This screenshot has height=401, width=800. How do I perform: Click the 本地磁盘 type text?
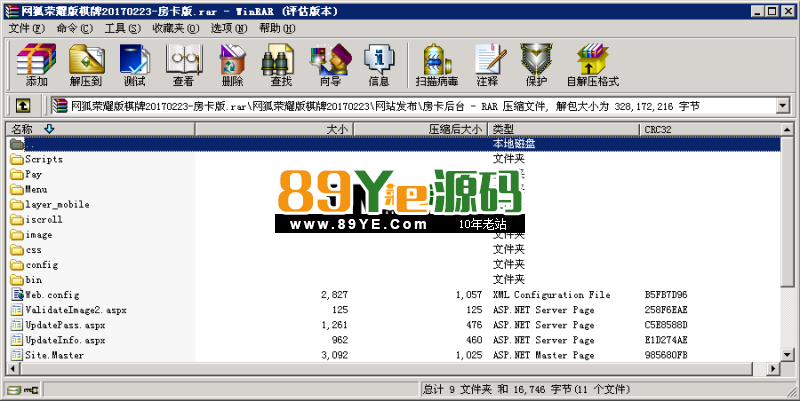pos(514,144)
